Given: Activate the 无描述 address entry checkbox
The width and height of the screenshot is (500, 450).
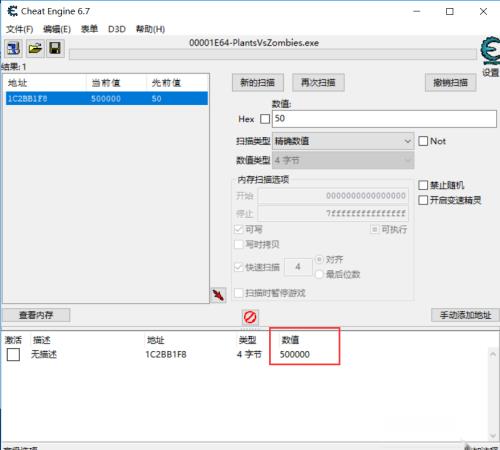Looking at the screenshot, I should pyautogui.click(x=13, y=355).
